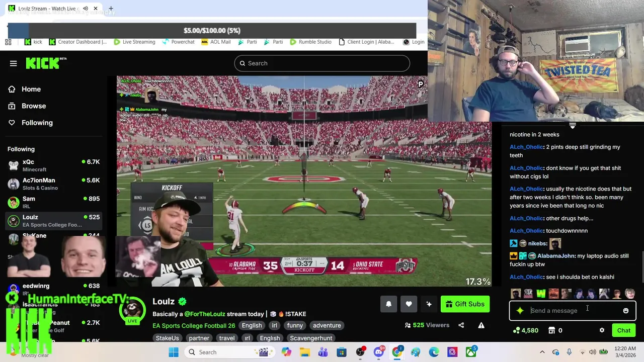644x362 pixels.
Task: Click the Gift Subs button
Action: coord(465,304)
